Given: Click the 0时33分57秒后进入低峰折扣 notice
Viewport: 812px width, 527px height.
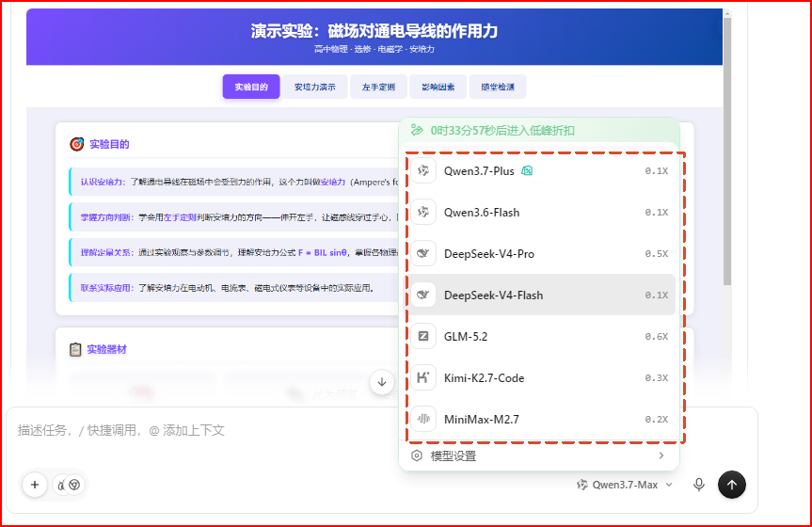Looking at the screenshot, I should coord(502,131).
